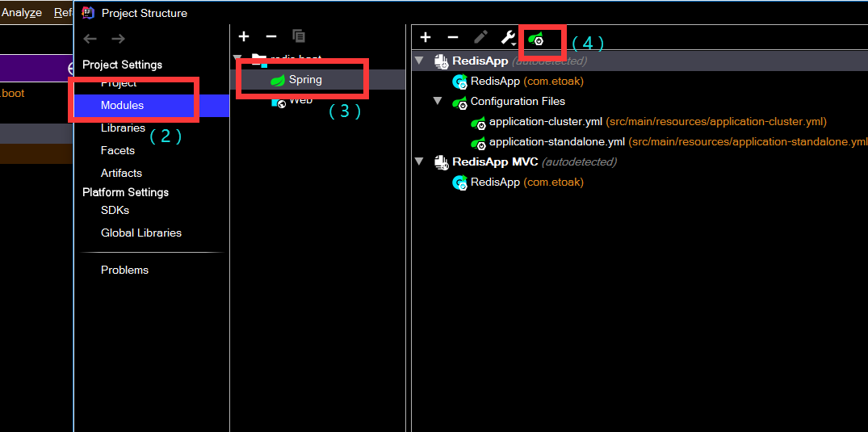The height and width of the screenshot is (432, 868).
Task: Collapse the RedisApp autodetected context
Action: [x=419, y=61]
